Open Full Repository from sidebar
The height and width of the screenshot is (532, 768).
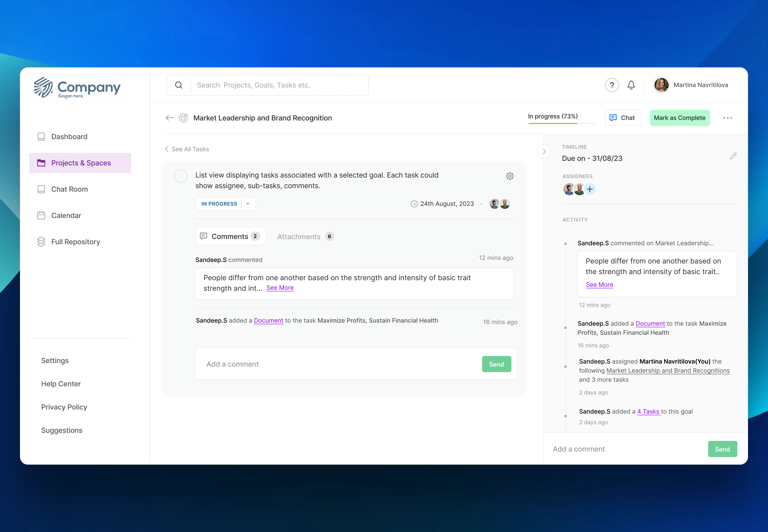tap(80, 242)
